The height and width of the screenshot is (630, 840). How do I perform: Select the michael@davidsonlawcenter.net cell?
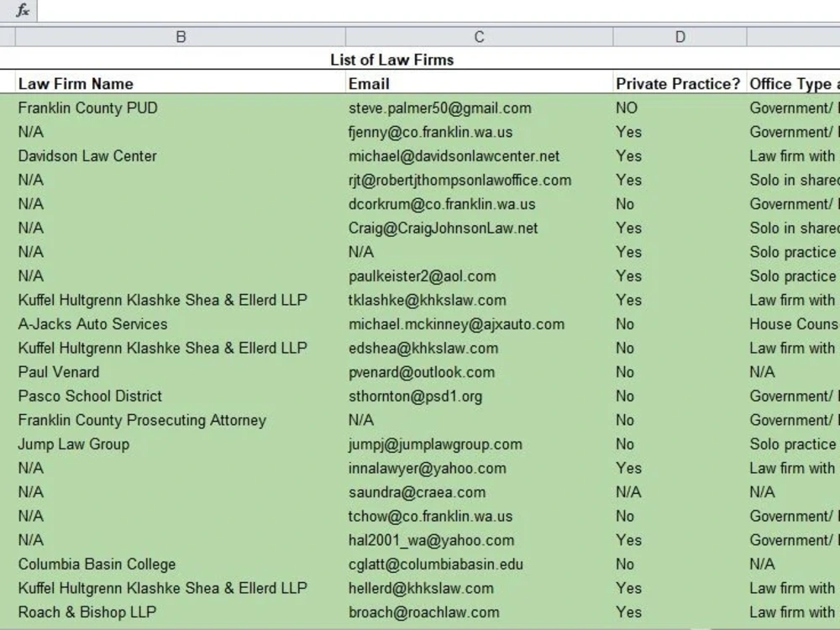479,156
